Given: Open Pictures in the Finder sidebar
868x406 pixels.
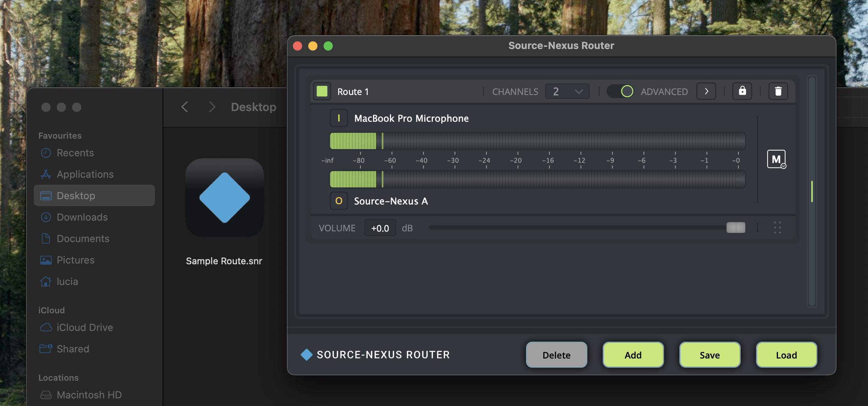Looking at the screenshot, I should [x=94, y=260].
